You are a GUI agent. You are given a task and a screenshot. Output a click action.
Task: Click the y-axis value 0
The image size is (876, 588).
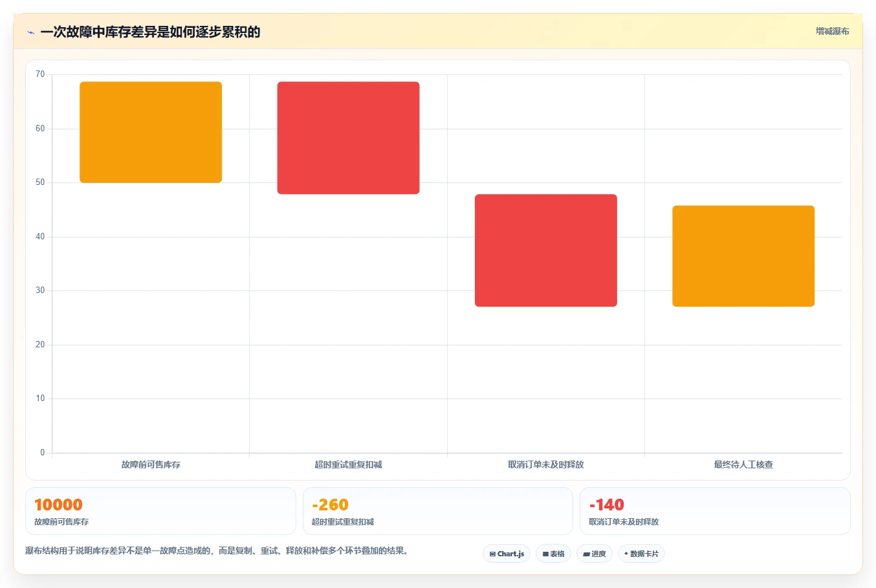click(43, 453)
